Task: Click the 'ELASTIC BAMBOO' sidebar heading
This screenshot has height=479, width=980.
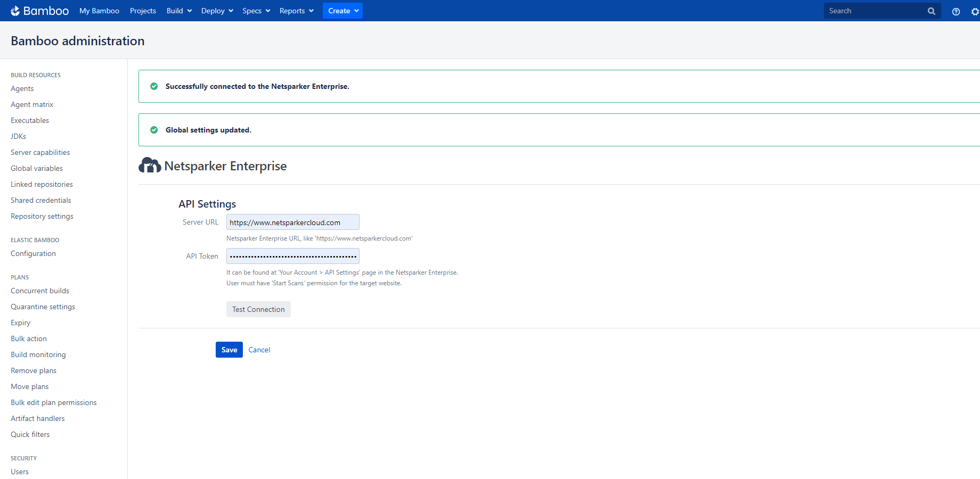Action: tap(35, 240)
